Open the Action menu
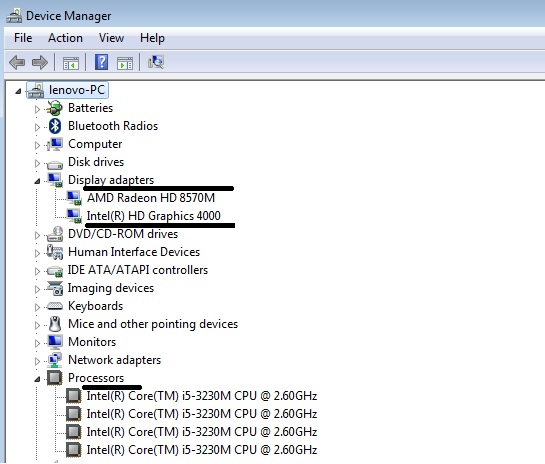The image size is (545, 464). (65, 38)
